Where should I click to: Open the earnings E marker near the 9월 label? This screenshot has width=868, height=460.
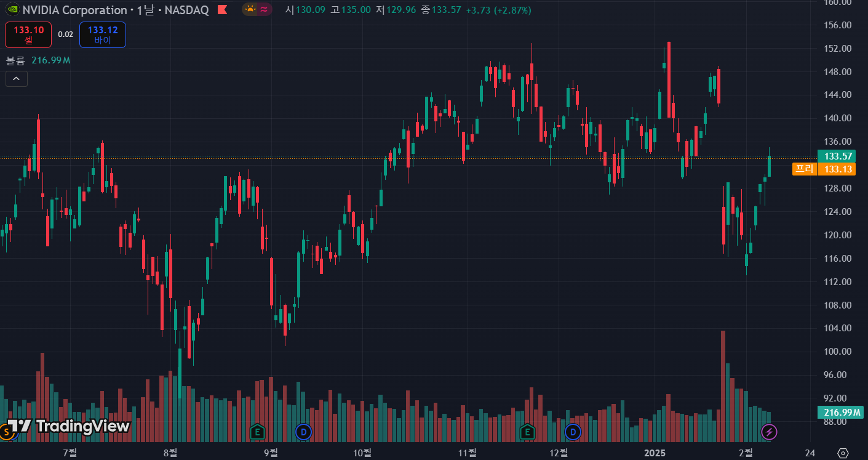pyautogui.click(x=257, y=432)
